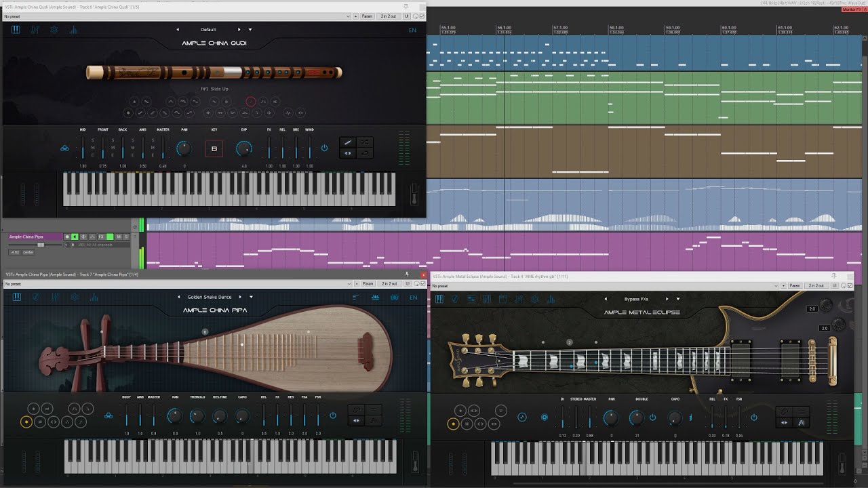
Task: Pin the Ample Metal Eclipse plugin window
Action: tap(834, 276)
